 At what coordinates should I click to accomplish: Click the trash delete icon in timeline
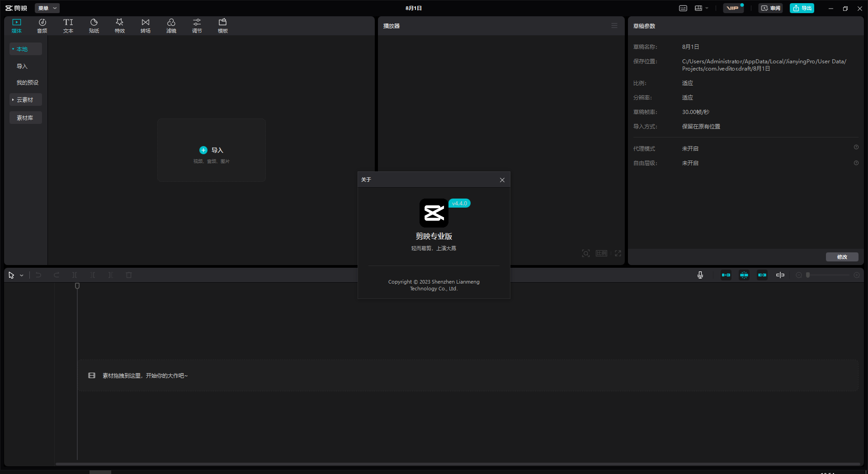[129, 275]
